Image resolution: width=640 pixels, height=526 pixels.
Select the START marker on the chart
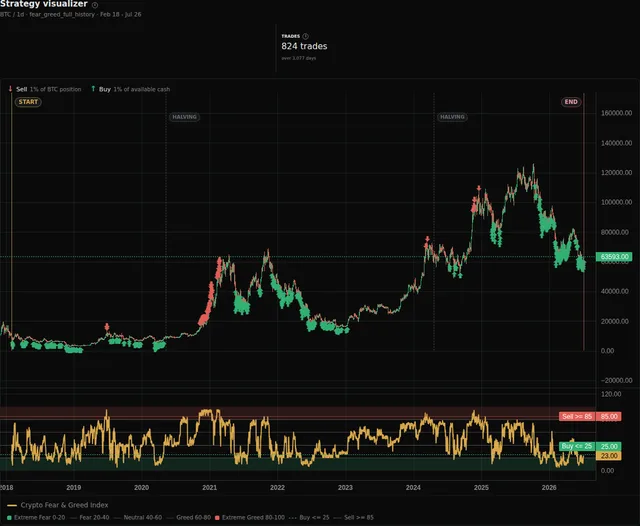pyautogui.click(x=28, y=102)
